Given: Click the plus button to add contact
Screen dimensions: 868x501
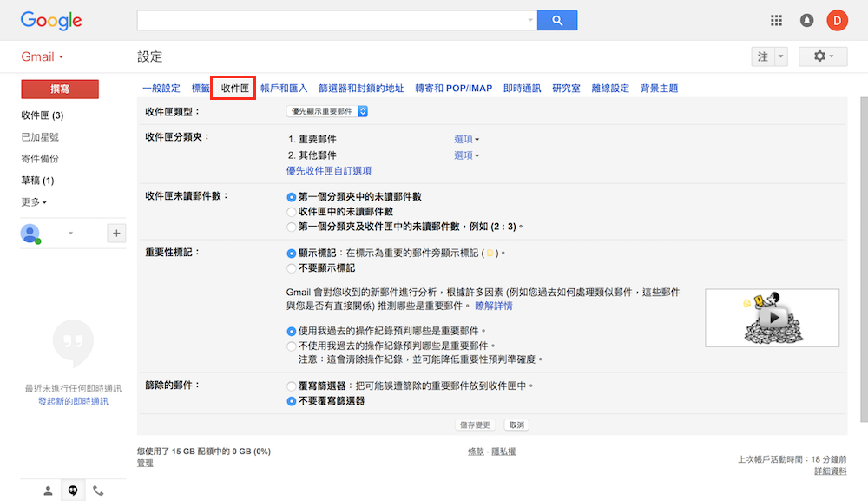Looking at the screenshot, I should 116,233.
